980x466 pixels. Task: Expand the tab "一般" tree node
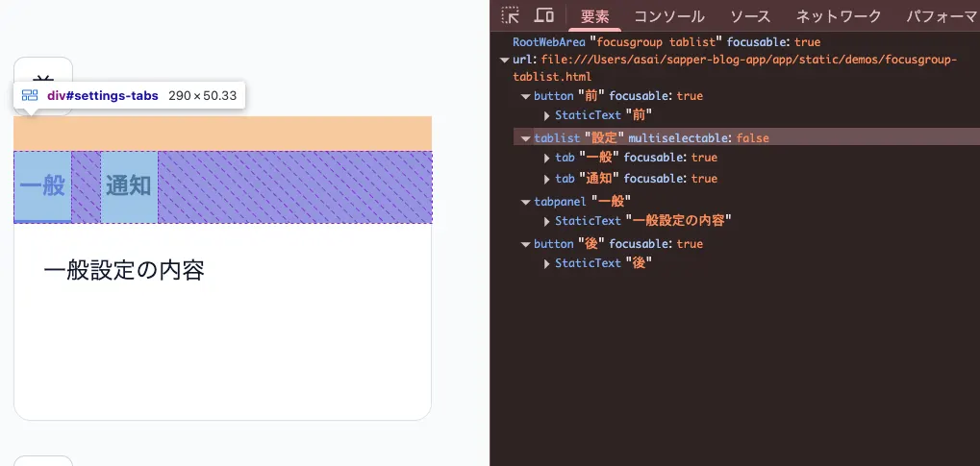[x=547, y=158]
